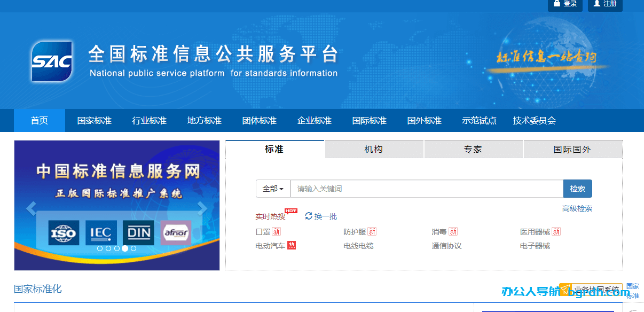This screenshot has height=312, width=644.
Task: Switch to the 专家 tab
Action: pos(473,149)
